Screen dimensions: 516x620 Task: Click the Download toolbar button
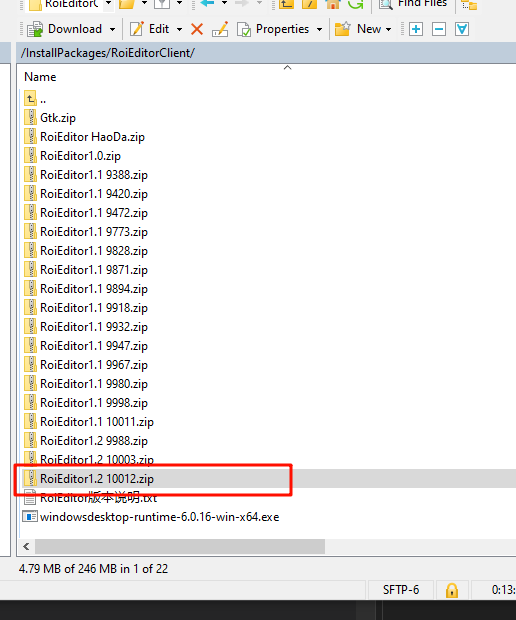[x=64, y=29]
